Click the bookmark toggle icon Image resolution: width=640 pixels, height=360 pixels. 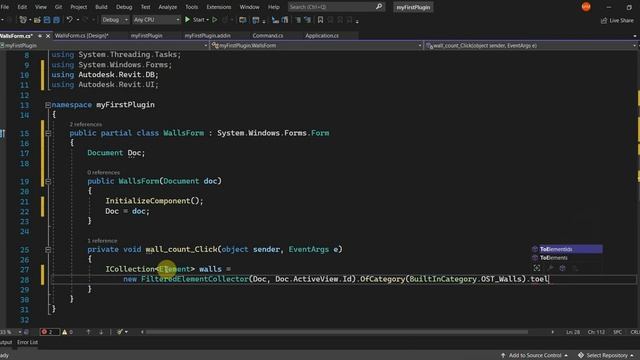[x=320, y=20]
